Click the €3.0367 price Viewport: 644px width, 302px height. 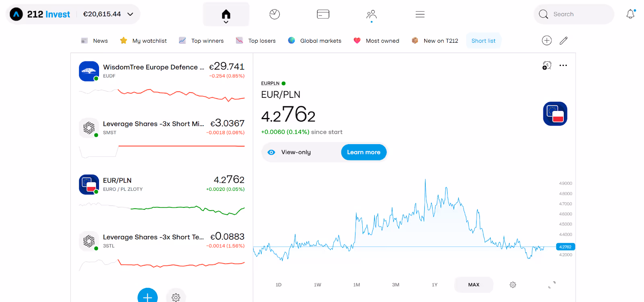[x=227, y=123]
